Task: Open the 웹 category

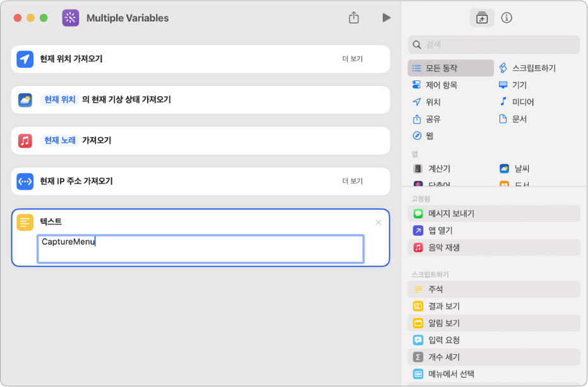Action: (x=423, y=135)
